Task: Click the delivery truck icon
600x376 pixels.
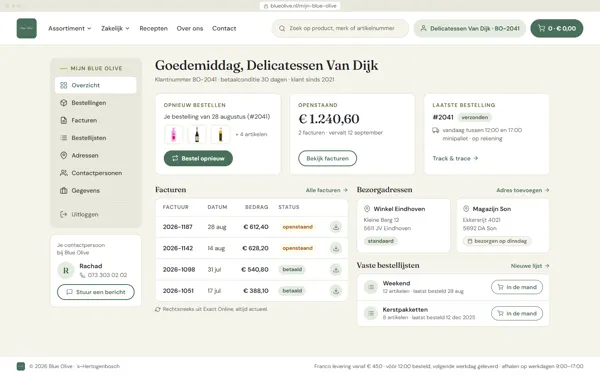Action: 436,130
